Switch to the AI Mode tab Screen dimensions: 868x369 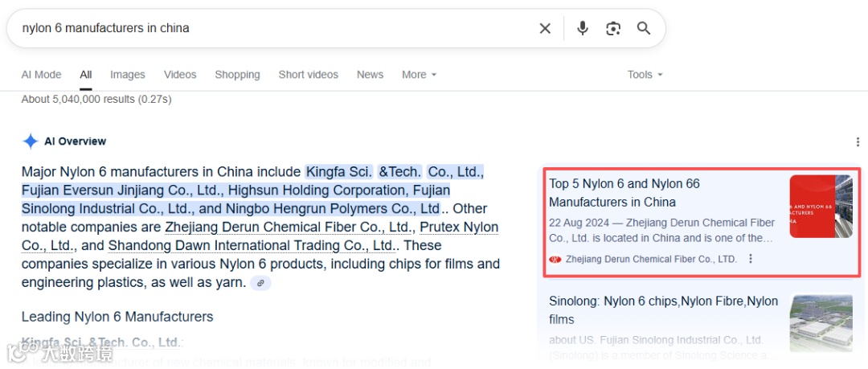coord(41,75)
